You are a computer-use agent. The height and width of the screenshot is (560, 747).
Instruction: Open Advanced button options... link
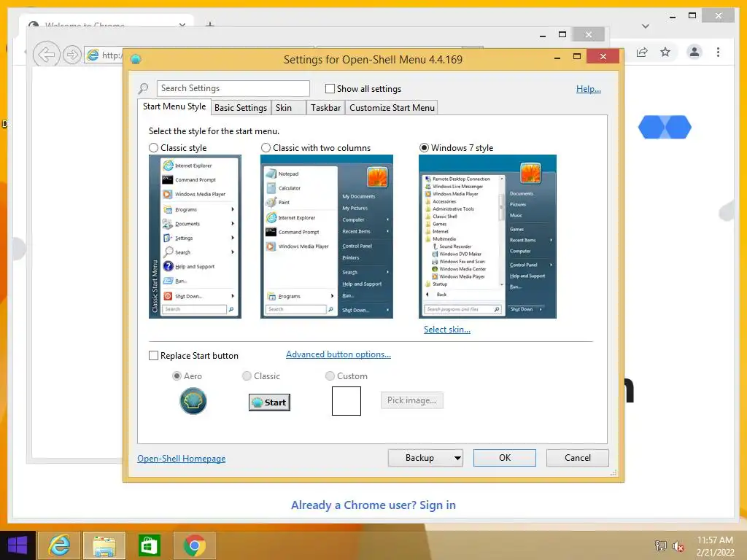tap(338, 354)
